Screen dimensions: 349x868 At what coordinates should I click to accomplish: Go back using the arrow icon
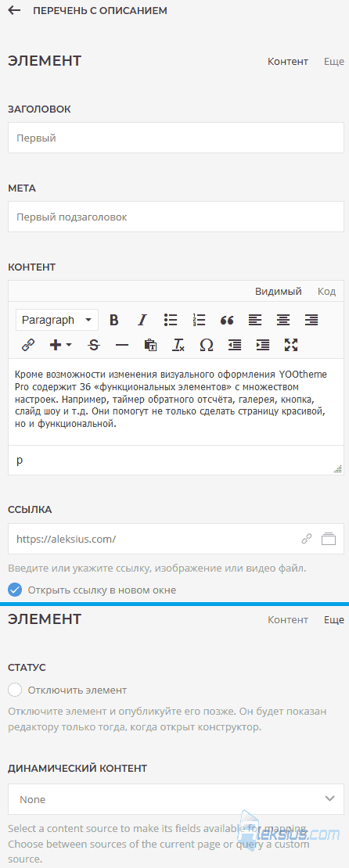point(14,10)
